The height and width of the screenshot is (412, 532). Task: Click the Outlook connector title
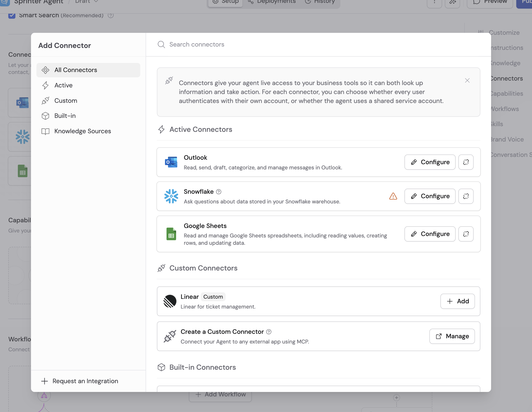click(x=195, y=158)
